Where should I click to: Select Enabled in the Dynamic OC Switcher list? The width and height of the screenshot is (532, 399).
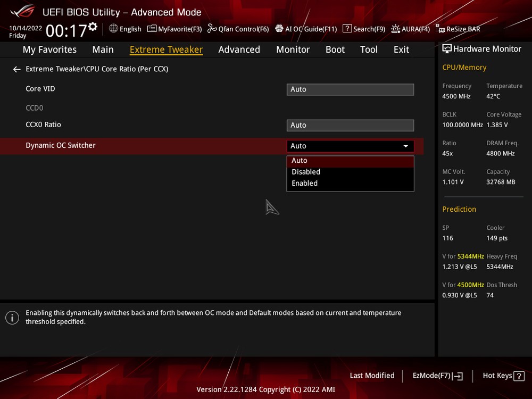click(305, 183)
